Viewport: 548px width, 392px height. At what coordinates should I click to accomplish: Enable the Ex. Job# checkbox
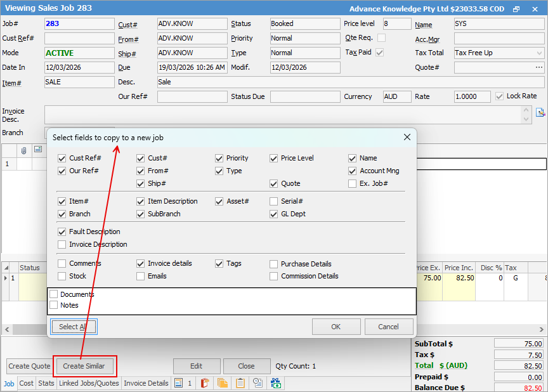click(352, 183)
